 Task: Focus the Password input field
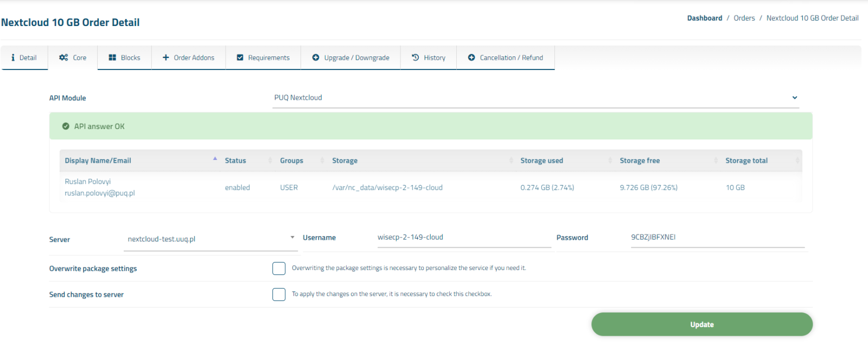718,238
